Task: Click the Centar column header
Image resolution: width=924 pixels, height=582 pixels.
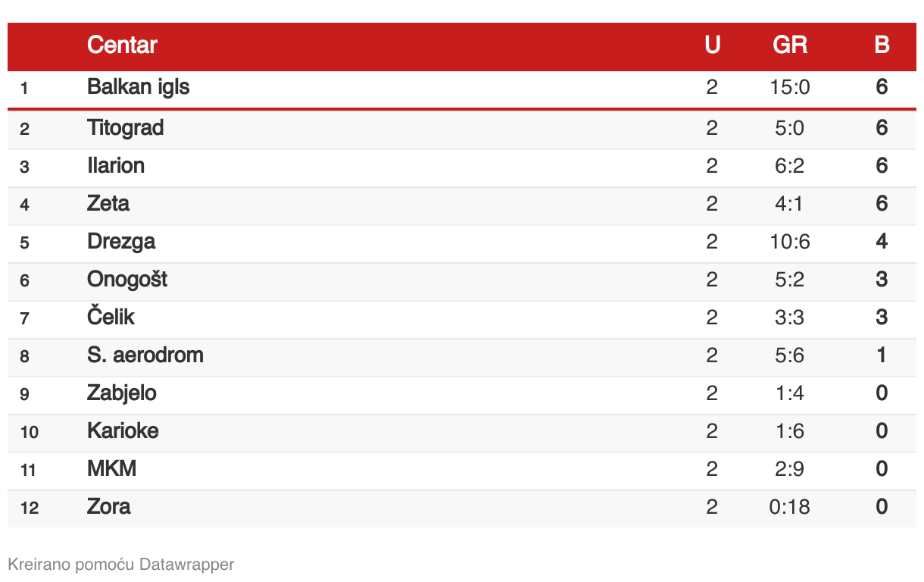Action: point(122,45)
